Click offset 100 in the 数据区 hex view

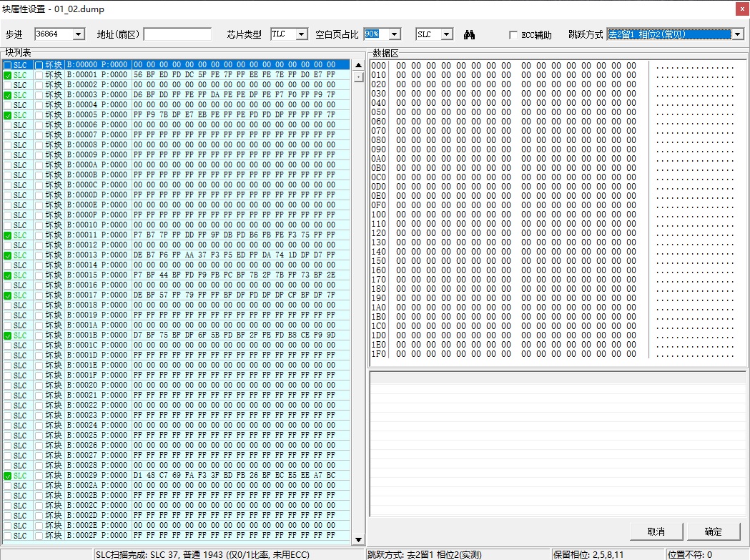coord(378,215)
